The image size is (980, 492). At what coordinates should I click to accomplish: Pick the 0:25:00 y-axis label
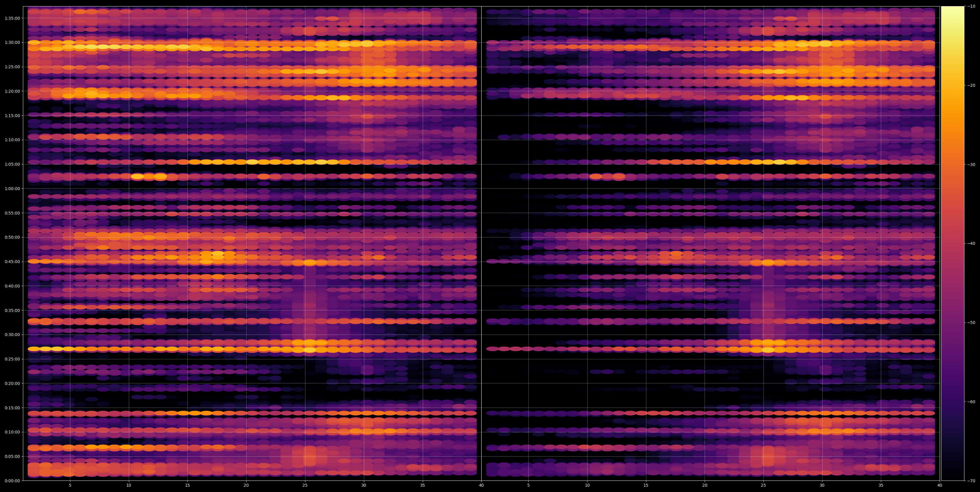[x=12, y=359]
